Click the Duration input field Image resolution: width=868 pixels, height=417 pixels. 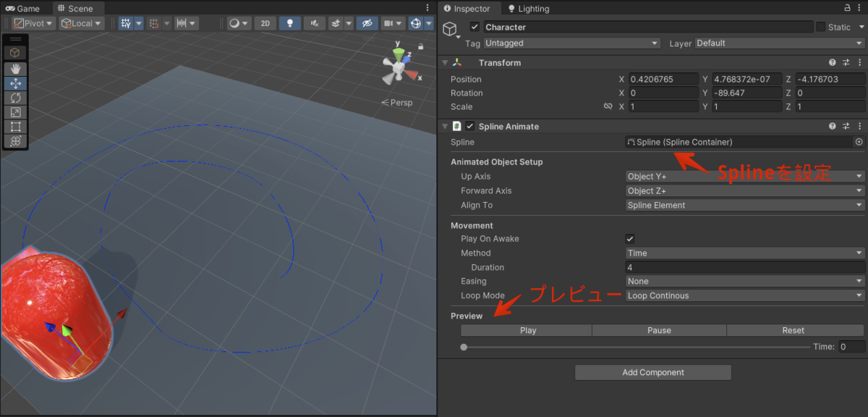745,268
